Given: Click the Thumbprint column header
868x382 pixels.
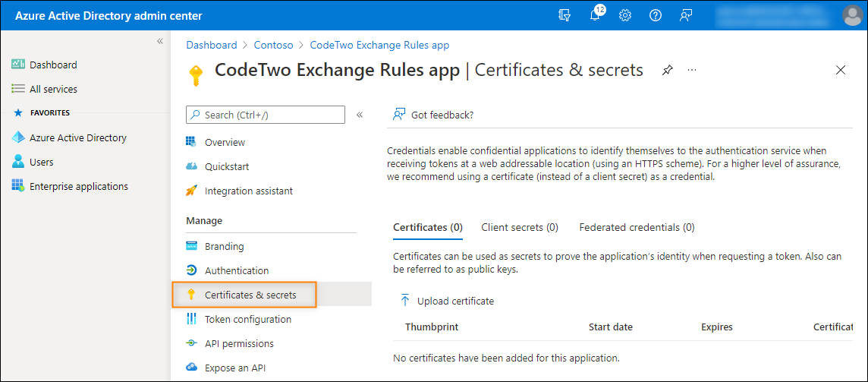Looking at the screenshot, I should 432,327.
